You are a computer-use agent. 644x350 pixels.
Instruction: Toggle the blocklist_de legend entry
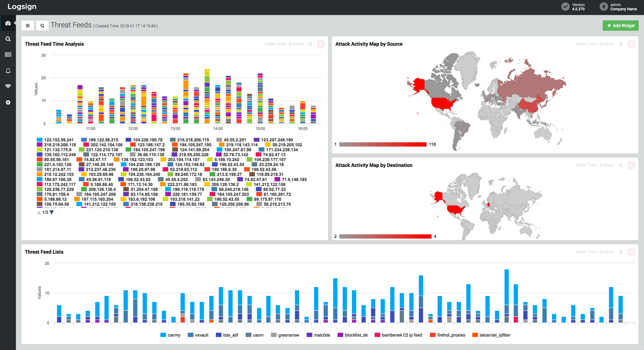pyautogui.click(x=352, y=335)
